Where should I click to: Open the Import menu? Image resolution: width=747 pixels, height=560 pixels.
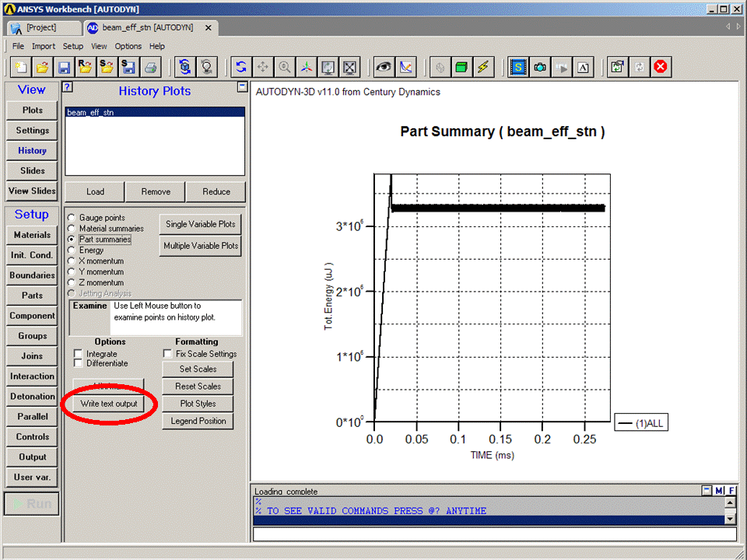click(x=44, y=47)
